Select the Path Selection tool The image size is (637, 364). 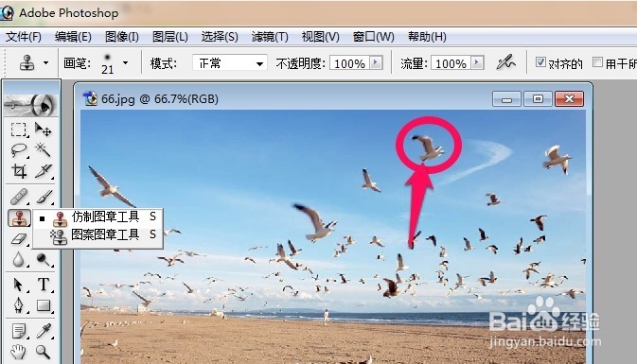tap(18, 285)
